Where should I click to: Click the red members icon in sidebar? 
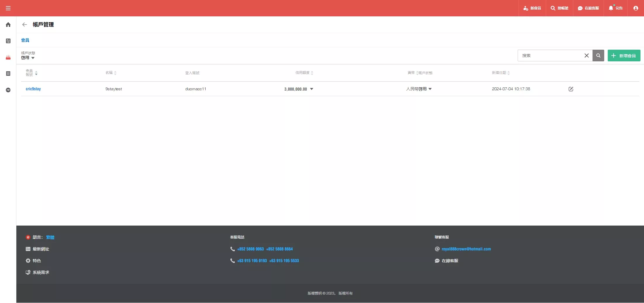click(x=8, y=57)
